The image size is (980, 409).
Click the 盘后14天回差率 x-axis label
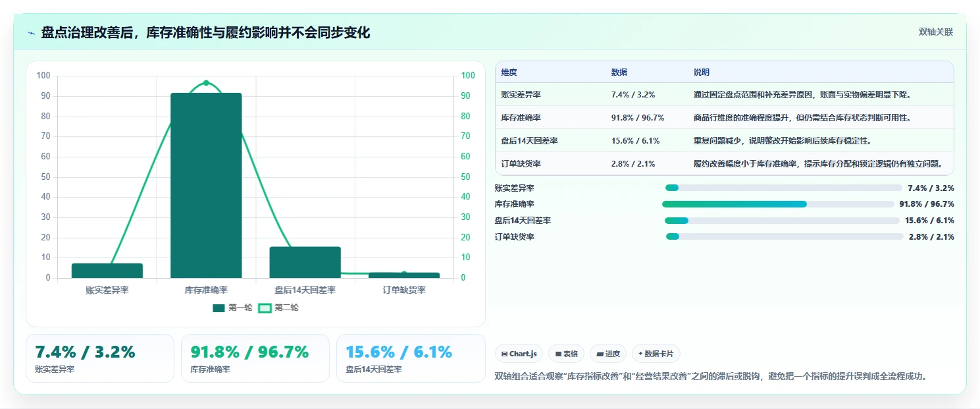click(x=305, y=290)
